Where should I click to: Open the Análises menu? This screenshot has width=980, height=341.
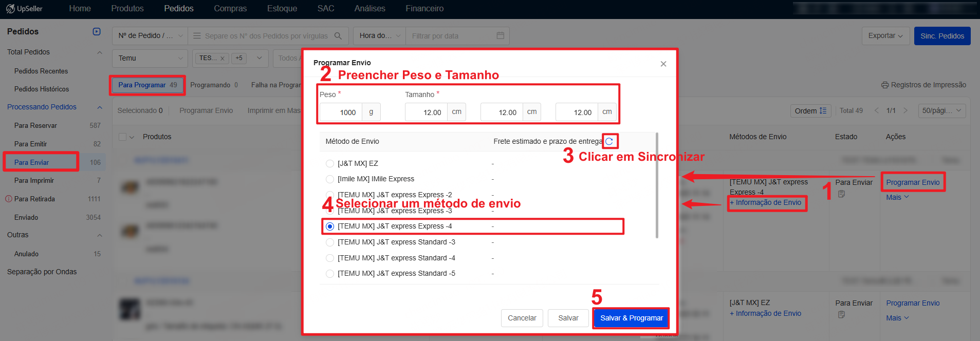tap(370, 9)
